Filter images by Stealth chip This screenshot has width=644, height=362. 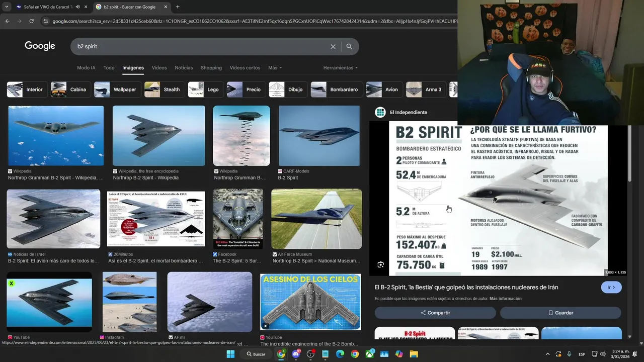click(x=165, y=89)
